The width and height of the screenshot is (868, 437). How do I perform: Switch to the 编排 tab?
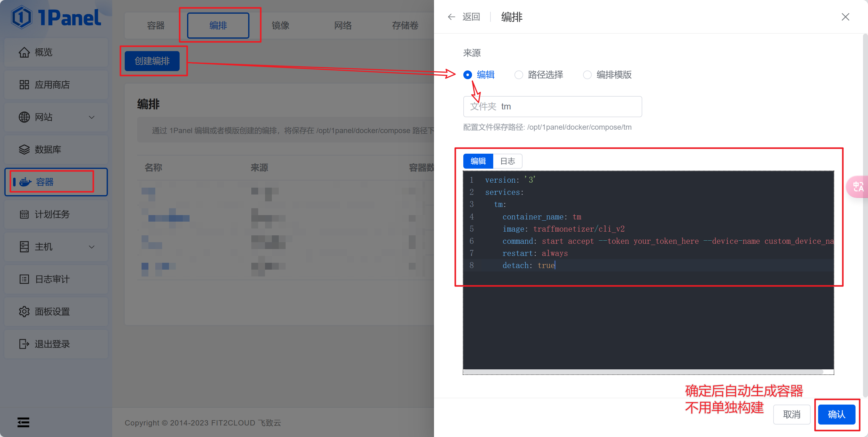[218, 26]
